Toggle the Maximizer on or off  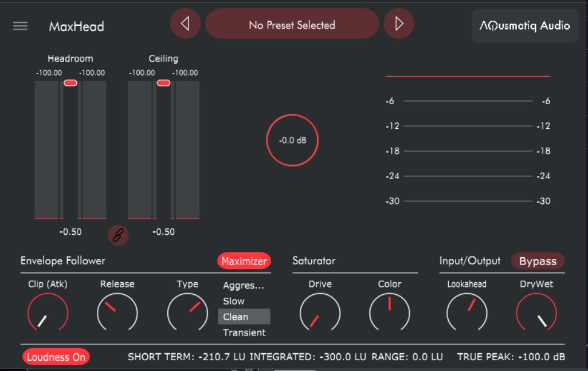(244, 261)
